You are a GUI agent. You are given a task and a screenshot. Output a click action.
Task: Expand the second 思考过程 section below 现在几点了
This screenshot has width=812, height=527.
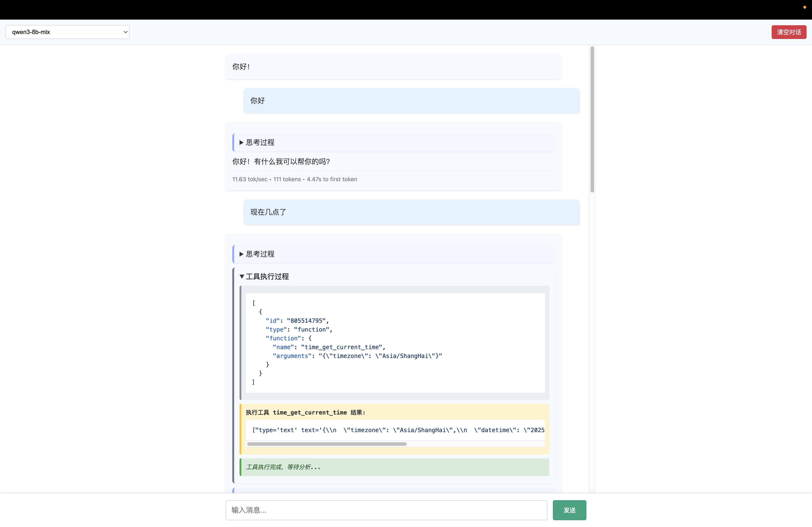241,254
